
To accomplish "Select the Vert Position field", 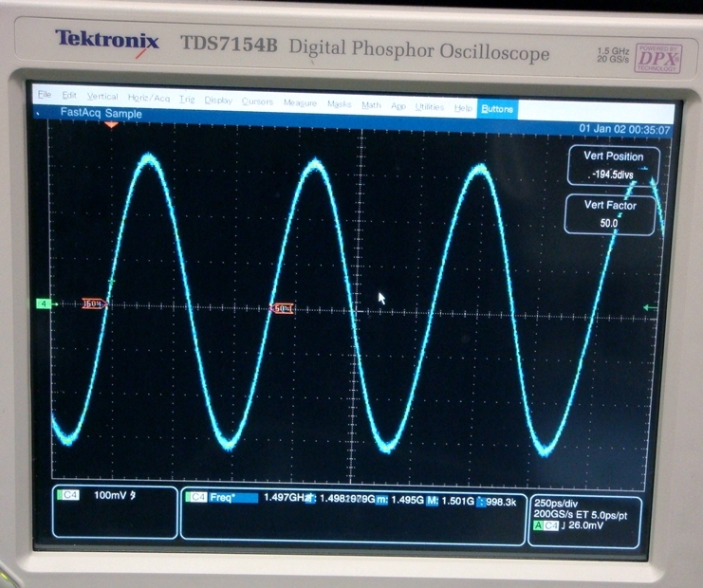I will pos(613,165).
